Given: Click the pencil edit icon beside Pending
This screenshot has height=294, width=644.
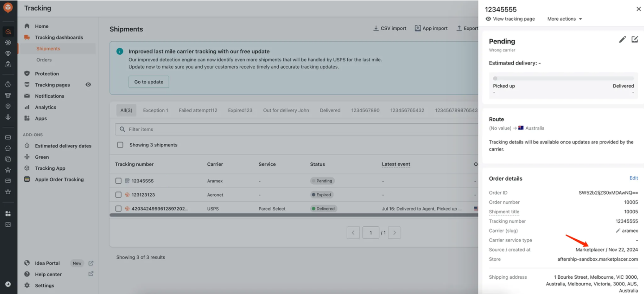Looking at the screenshot, I should click(622, 40).
